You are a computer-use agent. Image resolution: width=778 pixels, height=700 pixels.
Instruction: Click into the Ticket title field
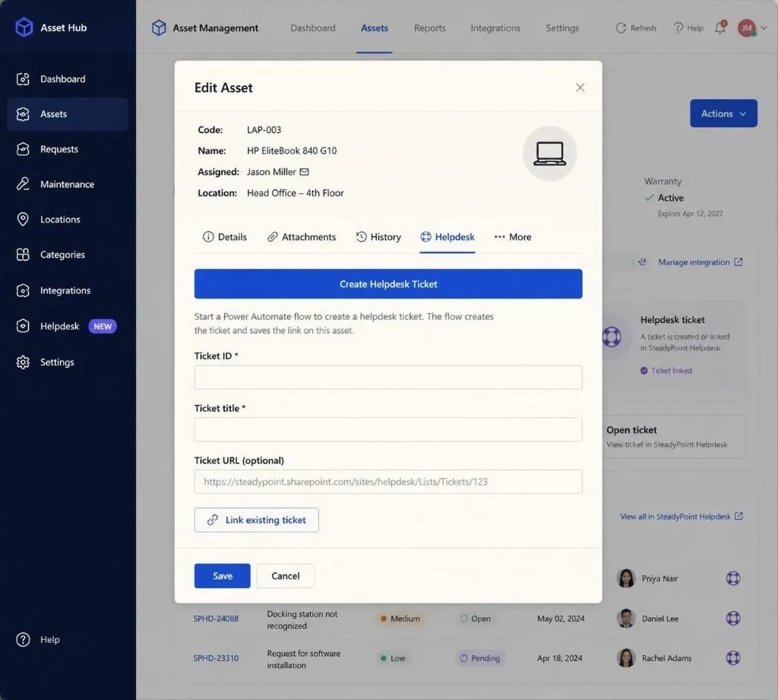click(388, 429)
